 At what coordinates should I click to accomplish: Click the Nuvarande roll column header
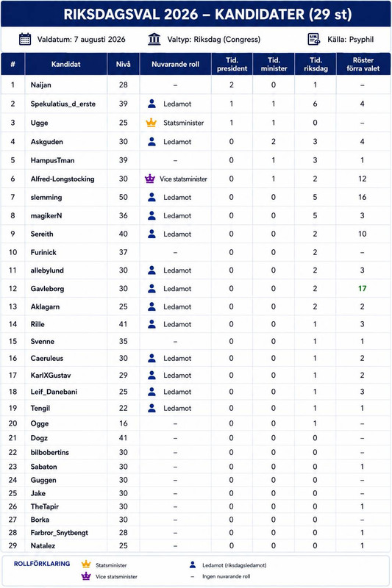(x=175, y=64)
